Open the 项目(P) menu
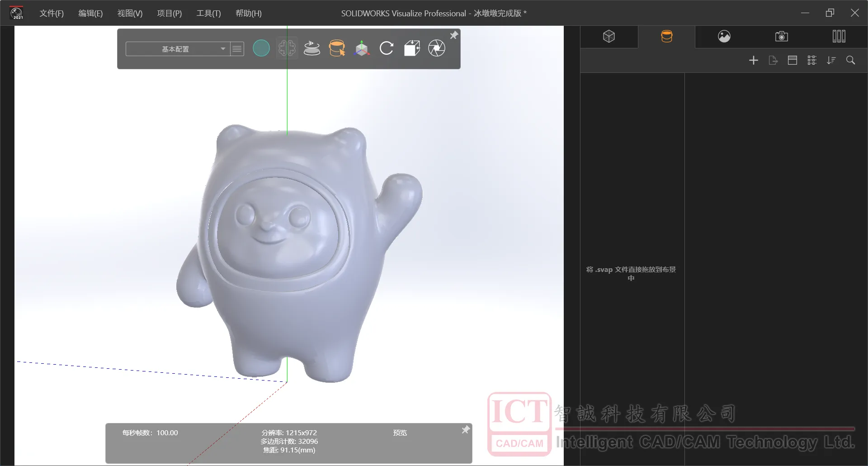This screenshot has width=868, height=466. click(x=169, y=13)
